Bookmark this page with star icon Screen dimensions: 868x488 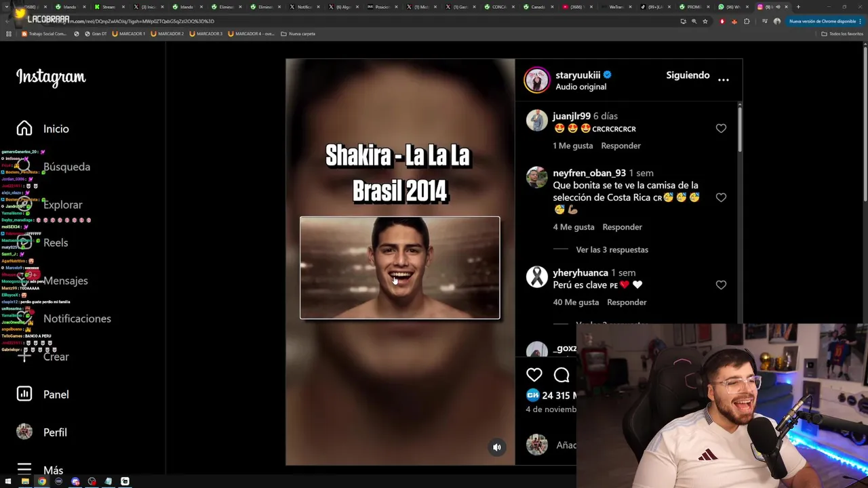(x=705, y=21)
